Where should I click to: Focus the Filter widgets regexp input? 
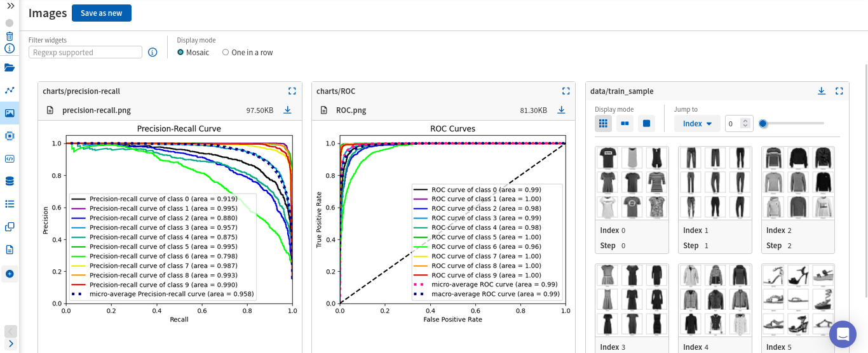[x=85, y=52]
